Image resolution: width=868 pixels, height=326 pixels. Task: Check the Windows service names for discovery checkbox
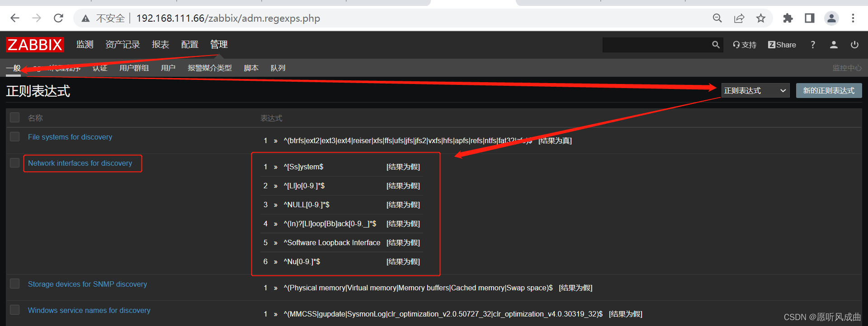point(15,310)
